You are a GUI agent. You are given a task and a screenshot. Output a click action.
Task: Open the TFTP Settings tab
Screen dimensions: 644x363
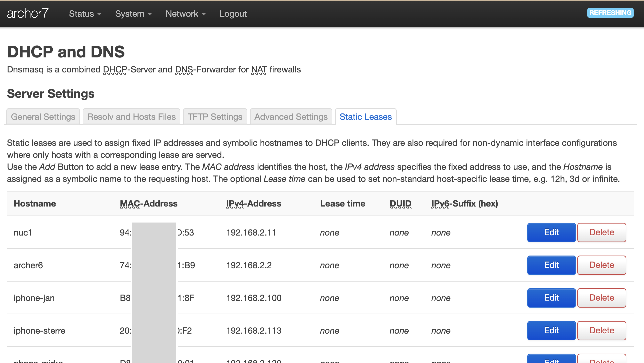coord(215,117)
